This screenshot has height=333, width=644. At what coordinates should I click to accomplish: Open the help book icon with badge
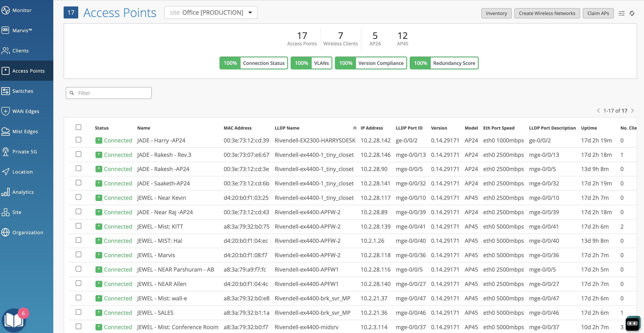(14, 320)
